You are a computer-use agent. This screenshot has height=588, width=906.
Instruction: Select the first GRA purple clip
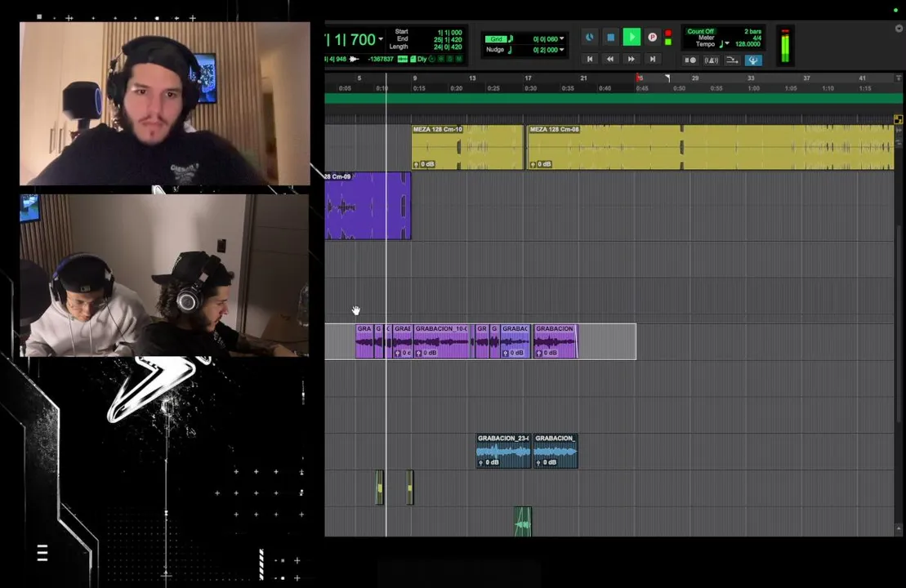coord(364,341)
